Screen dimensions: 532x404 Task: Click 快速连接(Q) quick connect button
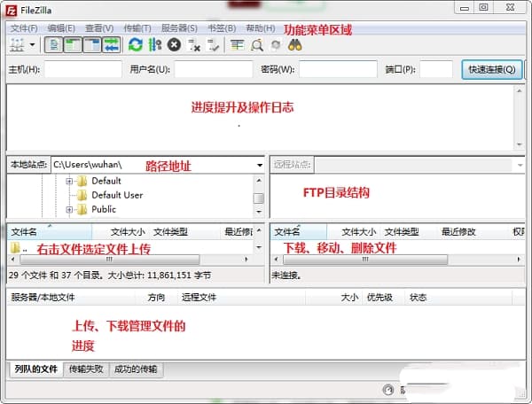492,69
